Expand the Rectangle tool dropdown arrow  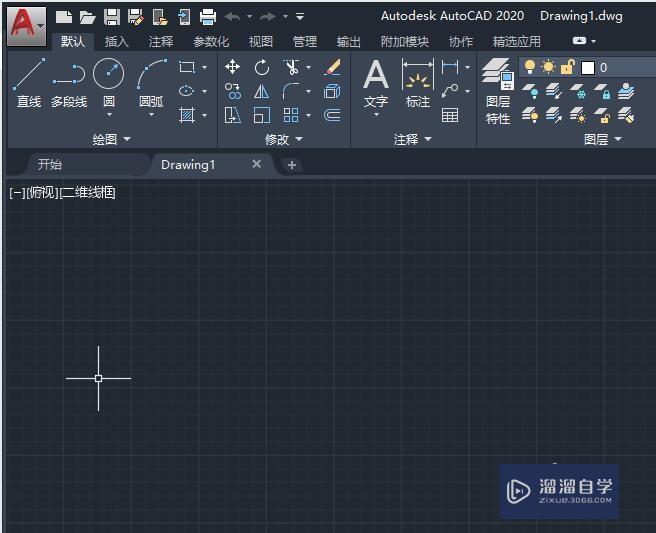coord(205,67)
